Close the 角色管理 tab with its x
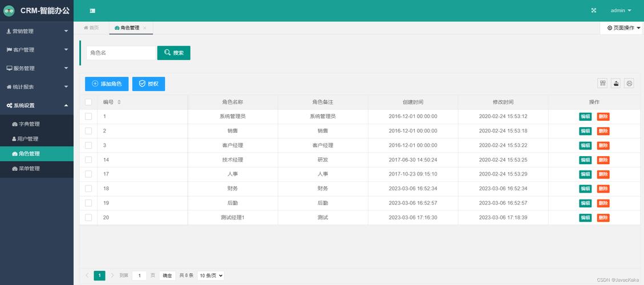Viewport: 644px width, 285px height. click(144, 28)
